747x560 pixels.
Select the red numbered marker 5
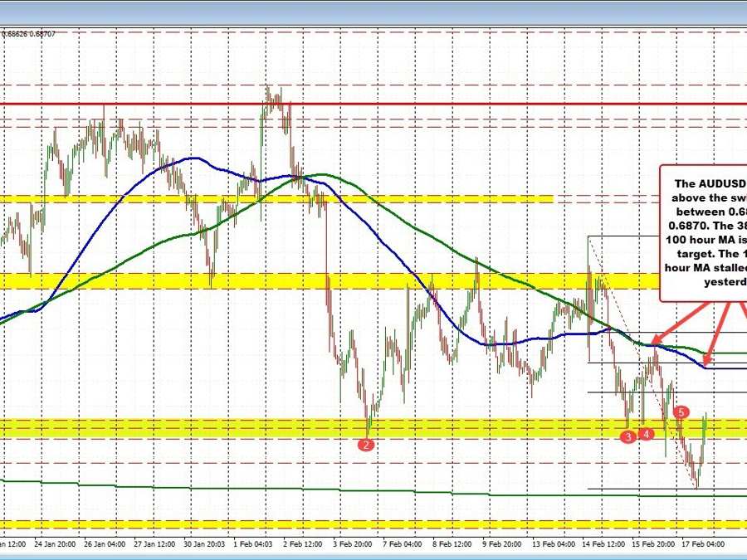pos(681,411)
